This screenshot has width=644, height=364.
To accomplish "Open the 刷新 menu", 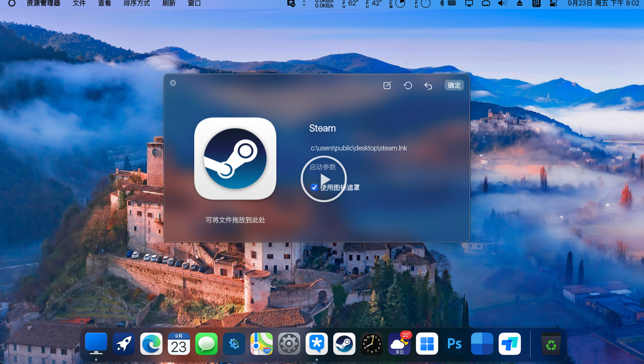I will pos(169,4).
